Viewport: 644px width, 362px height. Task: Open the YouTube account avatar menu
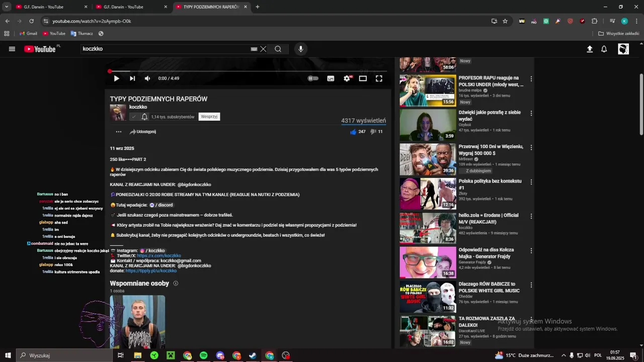coord(623,49)
